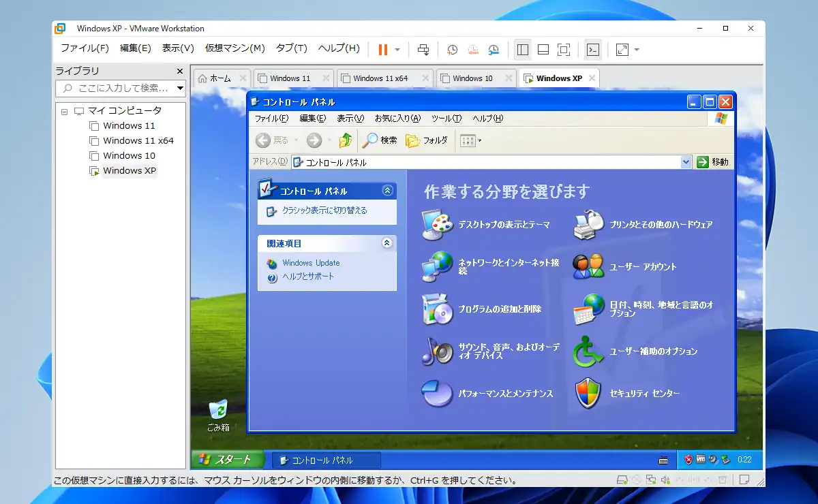Viewport: 818px width, 504px height.
Task: Click the send Ctrl+Alt+Del toolbar icon
Action: pos(423,49)
